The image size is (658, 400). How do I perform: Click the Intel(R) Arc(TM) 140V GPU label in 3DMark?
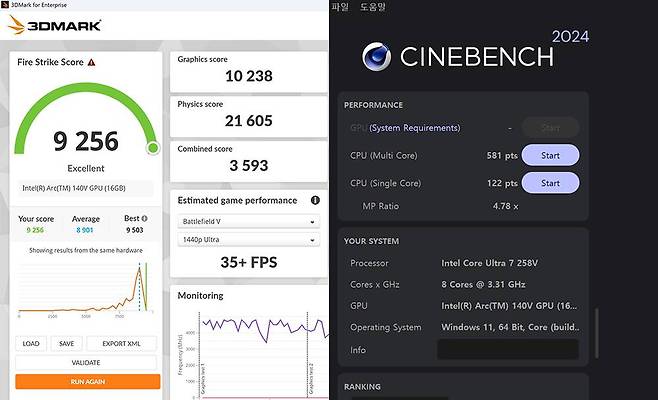pyautogui.click(x=74, y=188)
